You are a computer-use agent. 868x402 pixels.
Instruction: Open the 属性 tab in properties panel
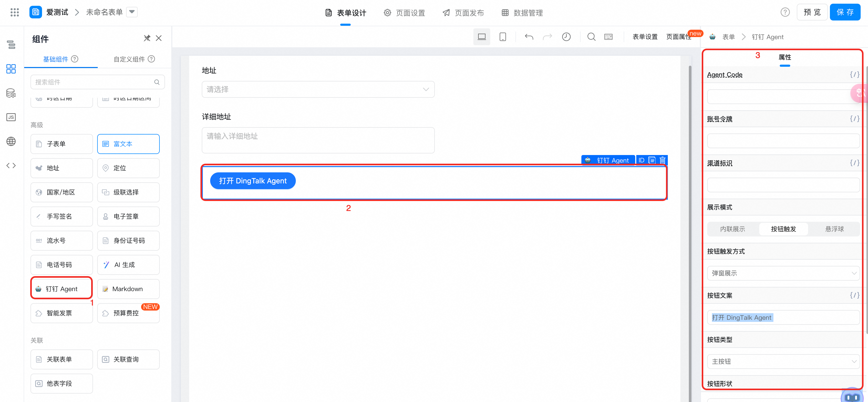point(785,57)
